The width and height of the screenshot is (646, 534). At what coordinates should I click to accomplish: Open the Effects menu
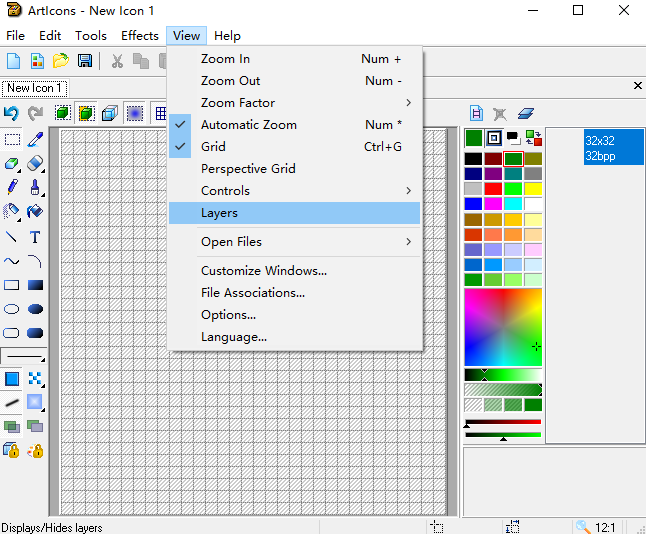(x=140, y=36)
